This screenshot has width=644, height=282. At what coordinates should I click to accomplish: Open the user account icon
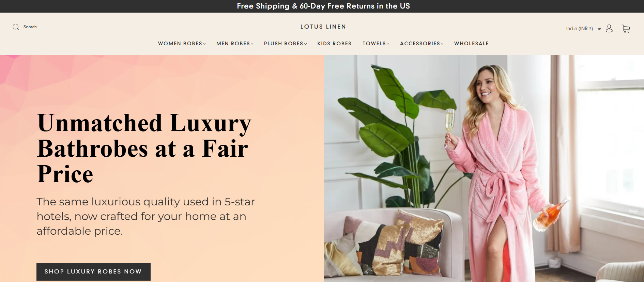(x=609, y=29)
